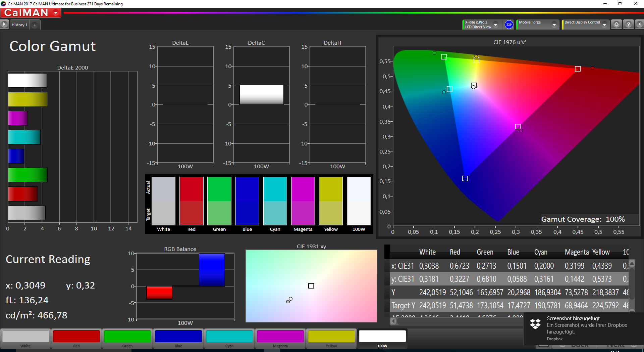Switch to the History 1 tab
The width and height of the screenshot is (644, 352).
pos(19,25)
